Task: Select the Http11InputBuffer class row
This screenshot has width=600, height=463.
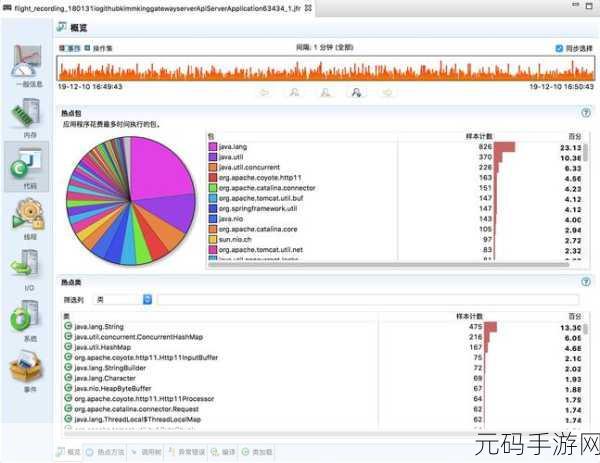Action: tap(323, 357)
